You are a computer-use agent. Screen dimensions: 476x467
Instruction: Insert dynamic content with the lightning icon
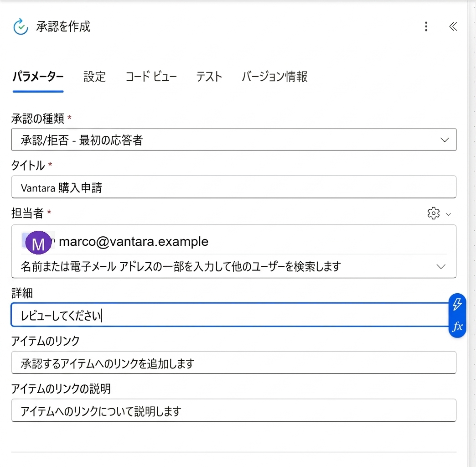pyautogui.click(x=457, y=304)
